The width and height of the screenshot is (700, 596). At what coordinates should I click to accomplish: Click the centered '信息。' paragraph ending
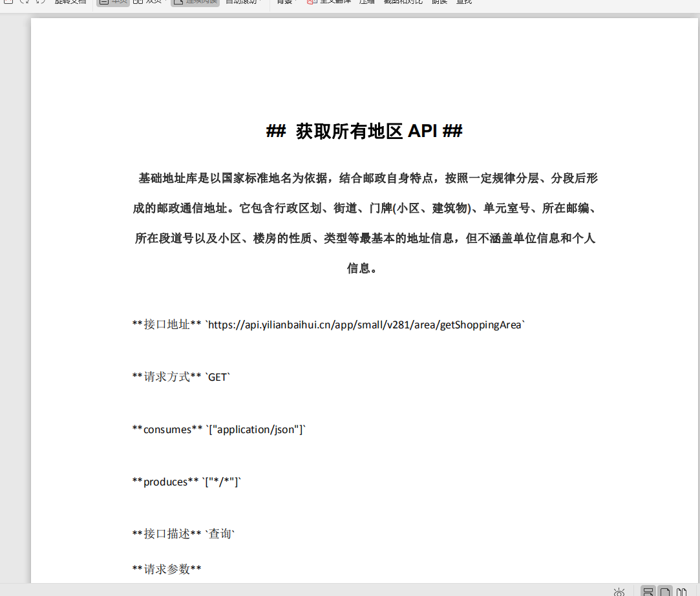[x=363, y=268]
